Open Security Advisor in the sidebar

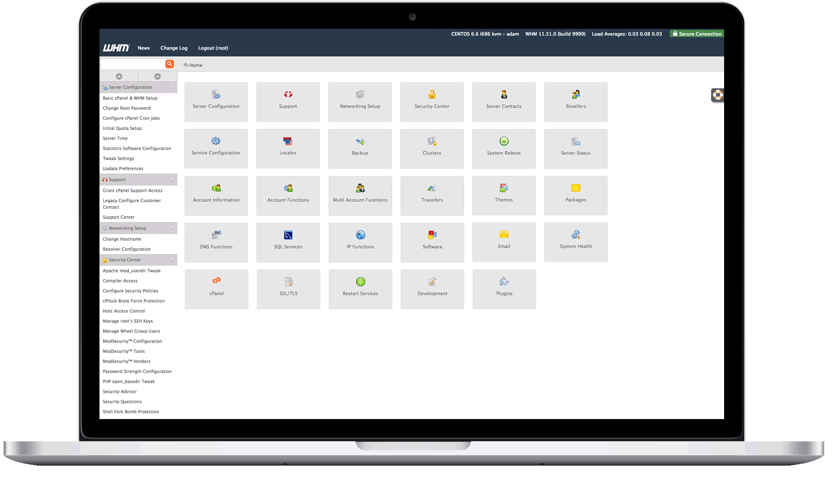120,392
